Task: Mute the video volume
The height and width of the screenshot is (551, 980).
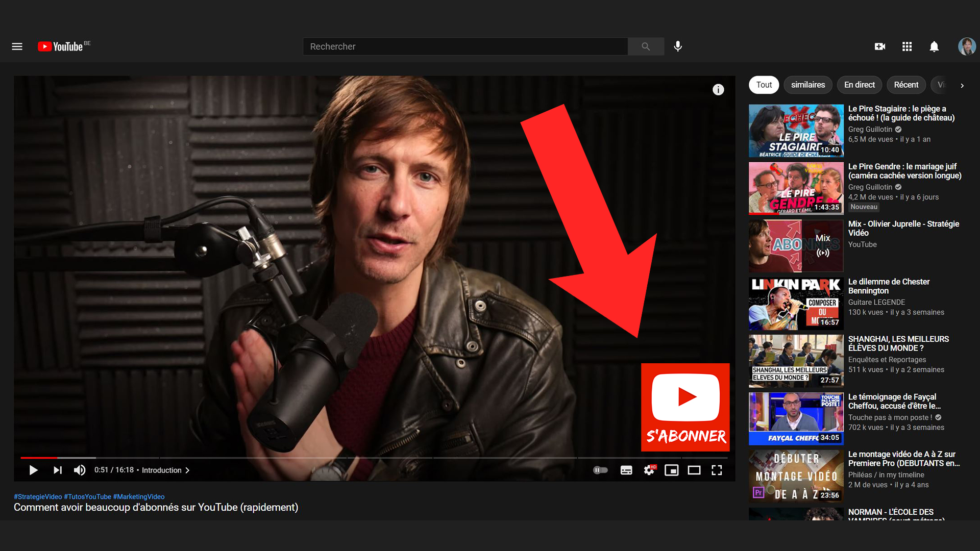Action: tap(80, 470)
